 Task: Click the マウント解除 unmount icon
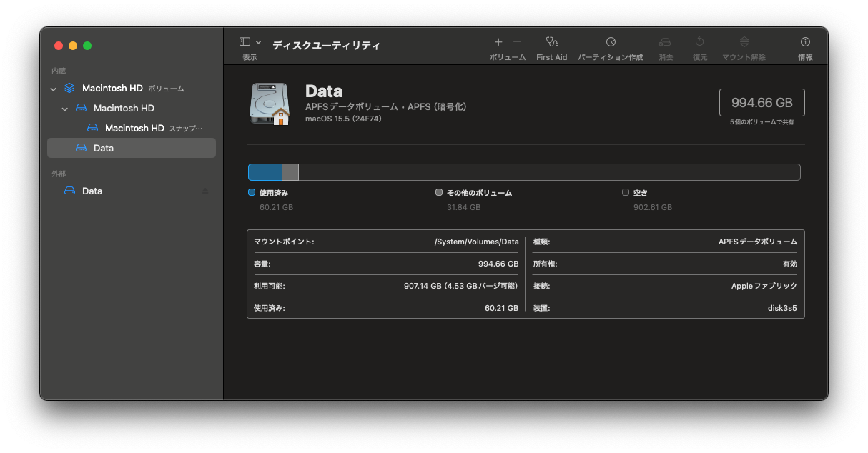point(744,42)
